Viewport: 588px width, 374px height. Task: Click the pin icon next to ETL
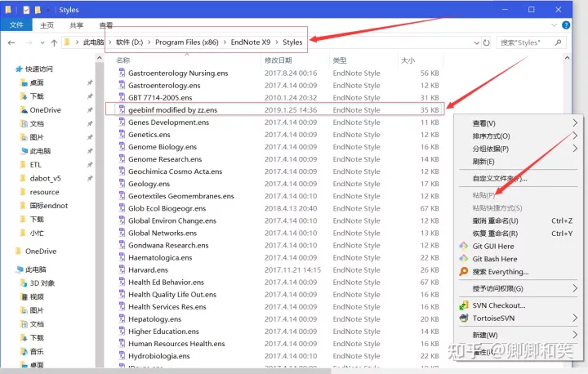click(90, 165)
